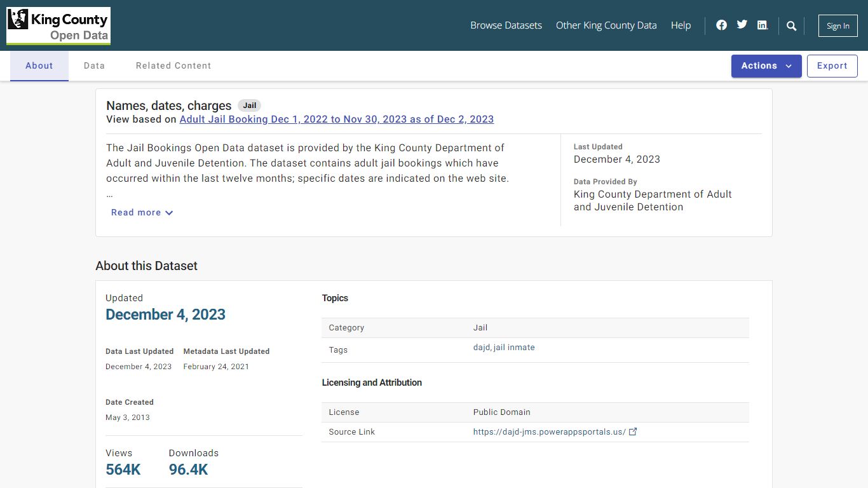Open the Facebook icon link
The image size is (868, 488).
721,25
